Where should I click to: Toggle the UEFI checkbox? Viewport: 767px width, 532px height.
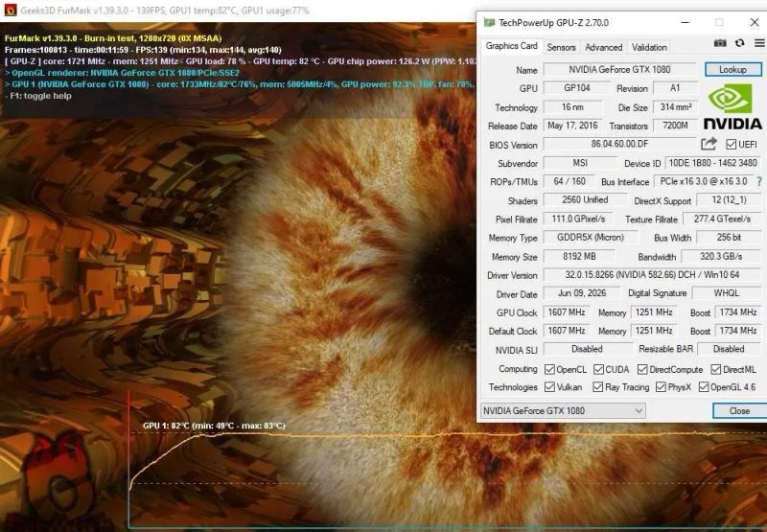click(x=731, y=144)
